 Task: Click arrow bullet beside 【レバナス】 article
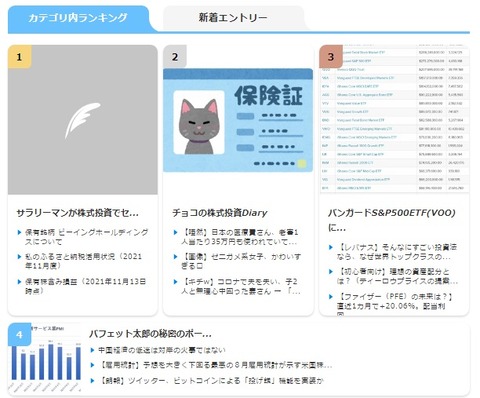point(331,247)
